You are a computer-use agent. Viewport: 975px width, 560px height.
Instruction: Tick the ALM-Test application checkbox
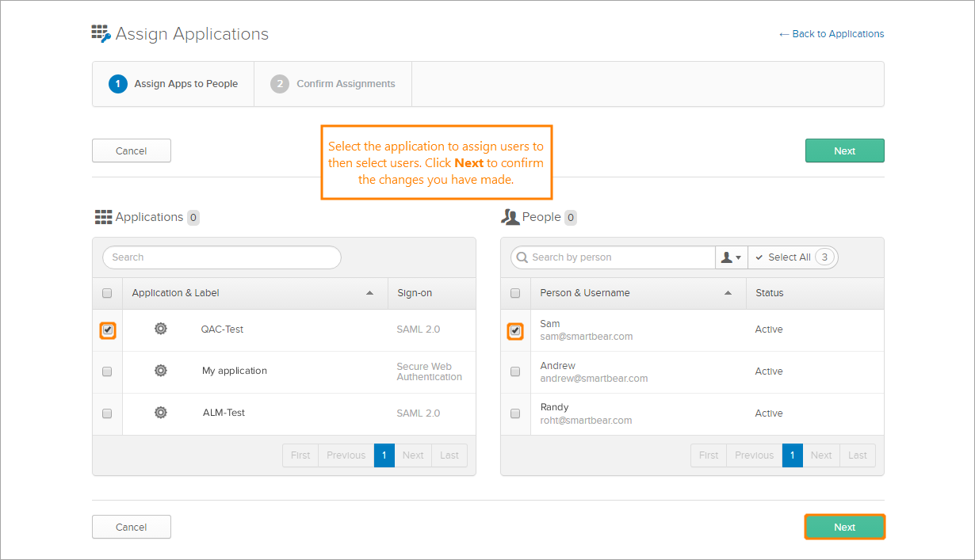[x=108, y=413]
